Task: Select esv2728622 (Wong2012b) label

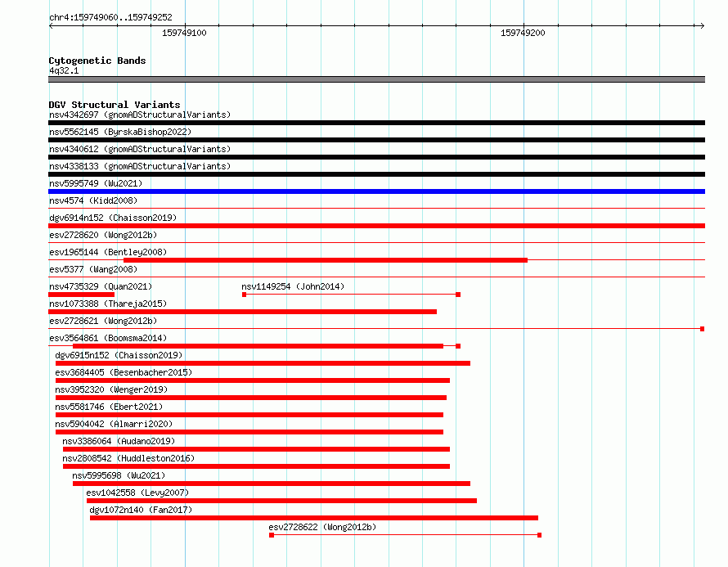Action: pos(322,527)
